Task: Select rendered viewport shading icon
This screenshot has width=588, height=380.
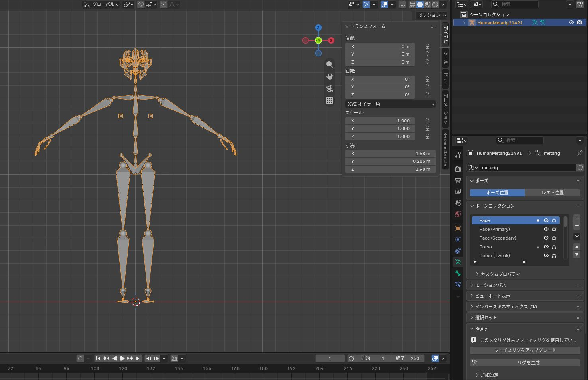Action: point(435,4)
